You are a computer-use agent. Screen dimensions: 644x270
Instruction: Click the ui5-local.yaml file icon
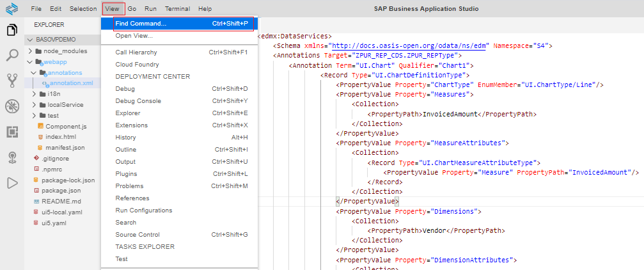pos(36,212)
